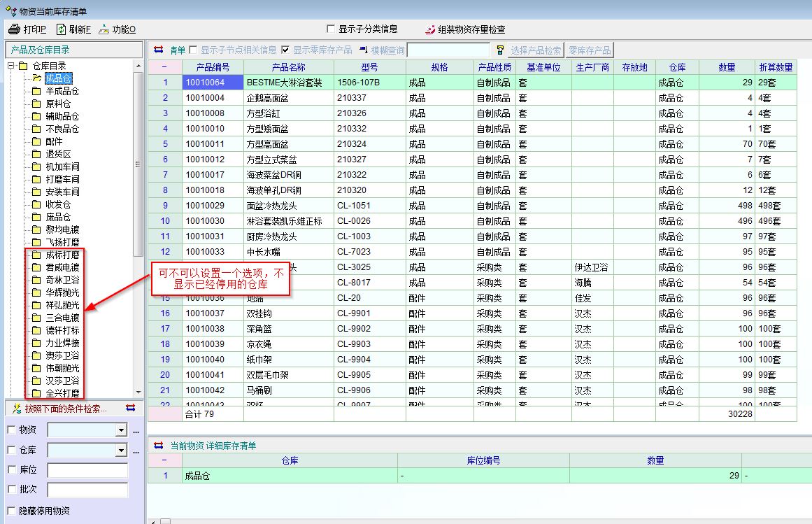The image size is (812, 524).
Task: Click the swap arrows icon next to 清单
Action: (158, 50)
